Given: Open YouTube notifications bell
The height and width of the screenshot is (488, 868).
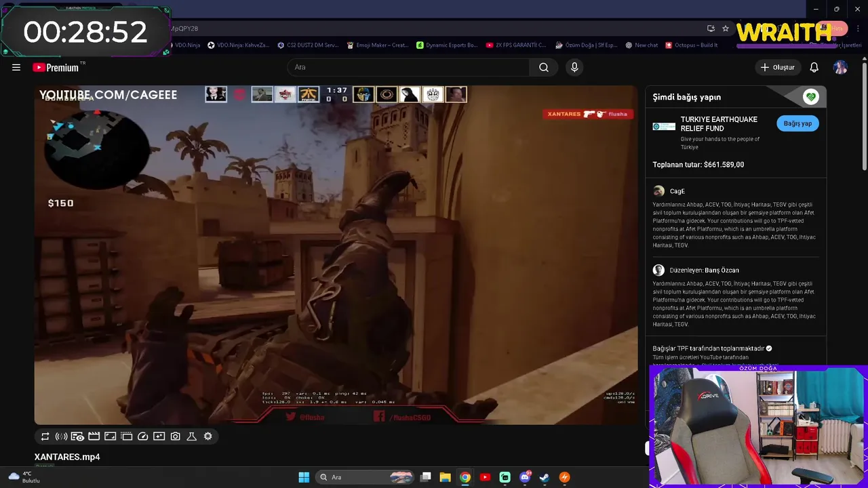Looking at the screenshot, I should click(x=814, y=67).
